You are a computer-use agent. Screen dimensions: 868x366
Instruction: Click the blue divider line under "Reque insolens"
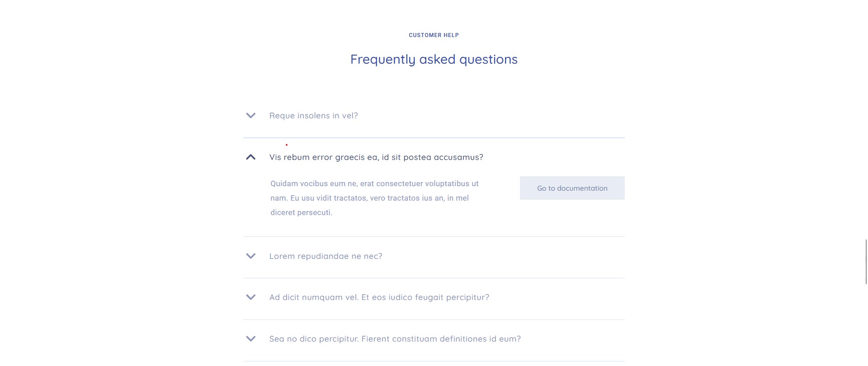434,138
